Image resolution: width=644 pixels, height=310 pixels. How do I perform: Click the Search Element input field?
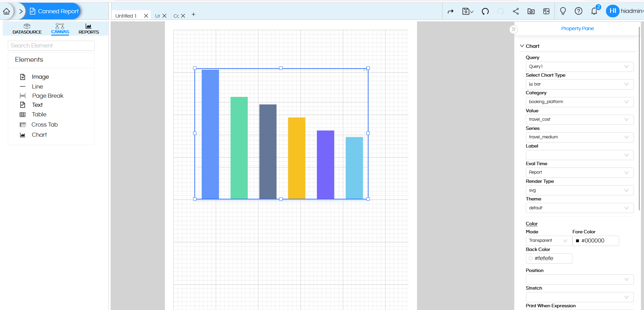tap(51, 45)
